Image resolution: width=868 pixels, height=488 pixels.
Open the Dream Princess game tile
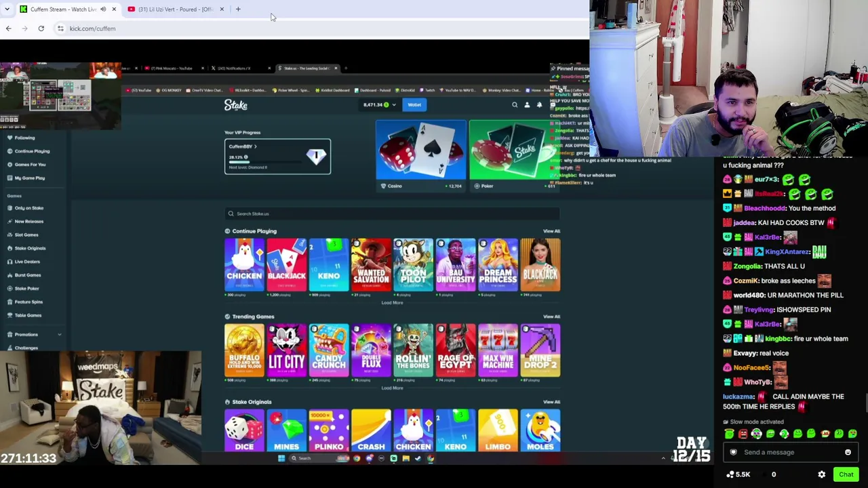pyautogui.click(x=498, y=265)
